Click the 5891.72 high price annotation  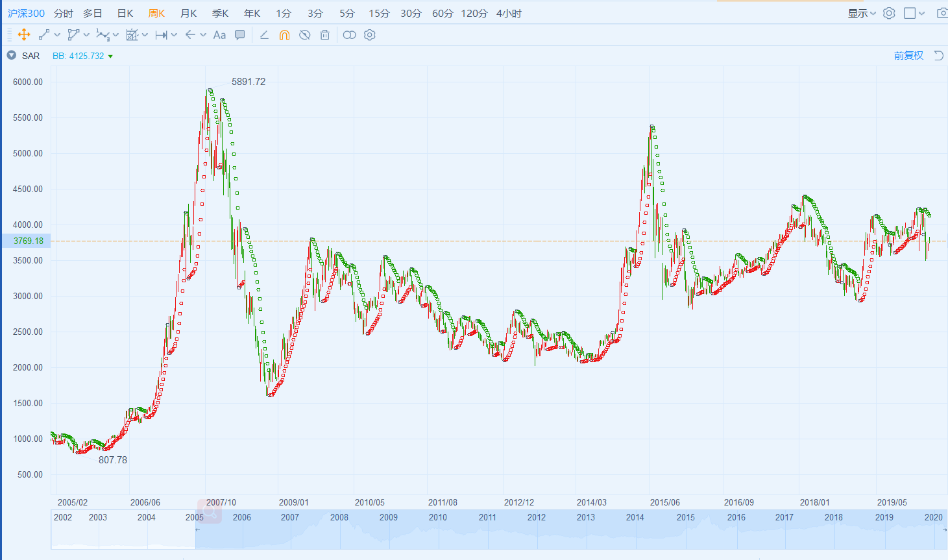(249, 82)
